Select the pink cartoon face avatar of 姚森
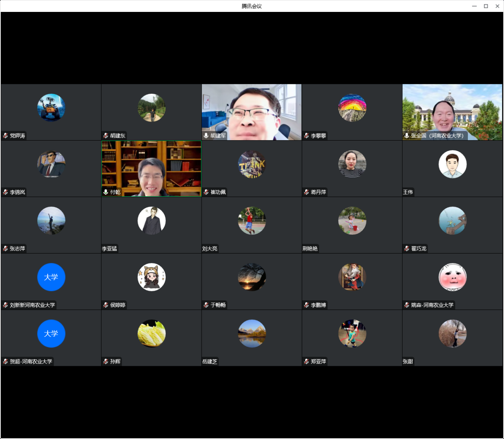 pos(452,277)
